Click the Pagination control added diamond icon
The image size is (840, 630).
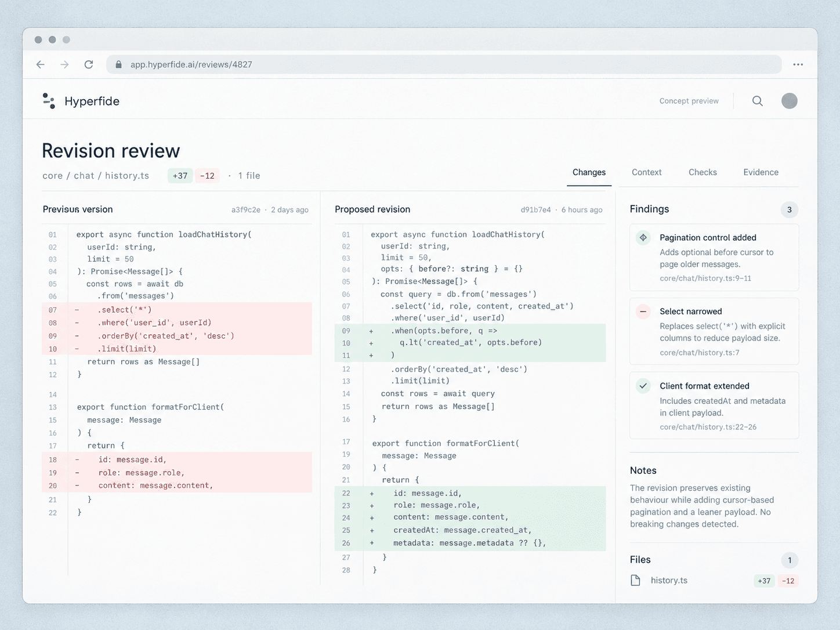[643, 237]
